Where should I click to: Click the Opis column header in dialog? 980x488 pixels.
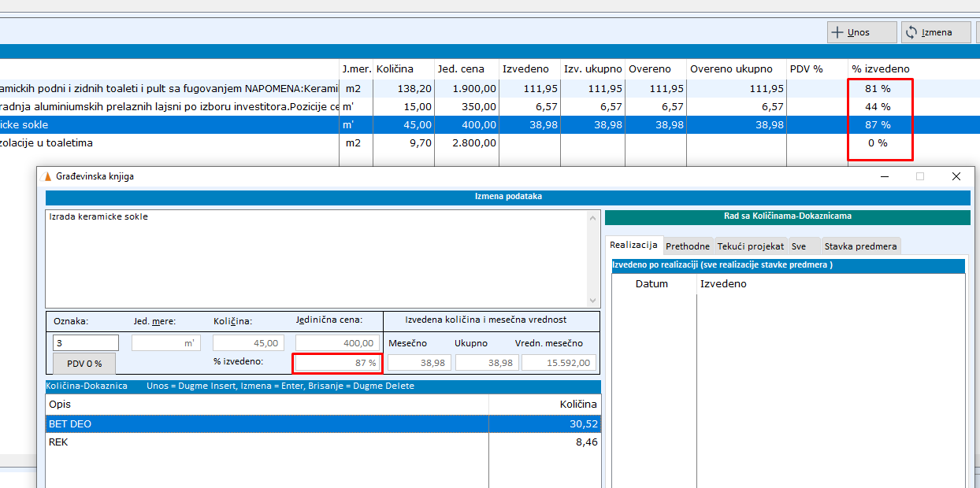(x=267, y=404)
